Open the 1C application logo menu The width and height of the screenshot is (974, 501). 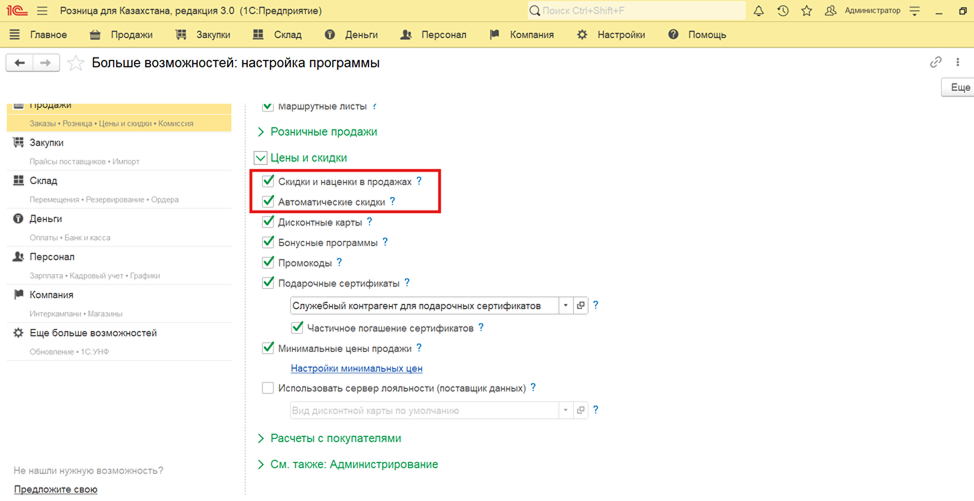coord(17,11)
